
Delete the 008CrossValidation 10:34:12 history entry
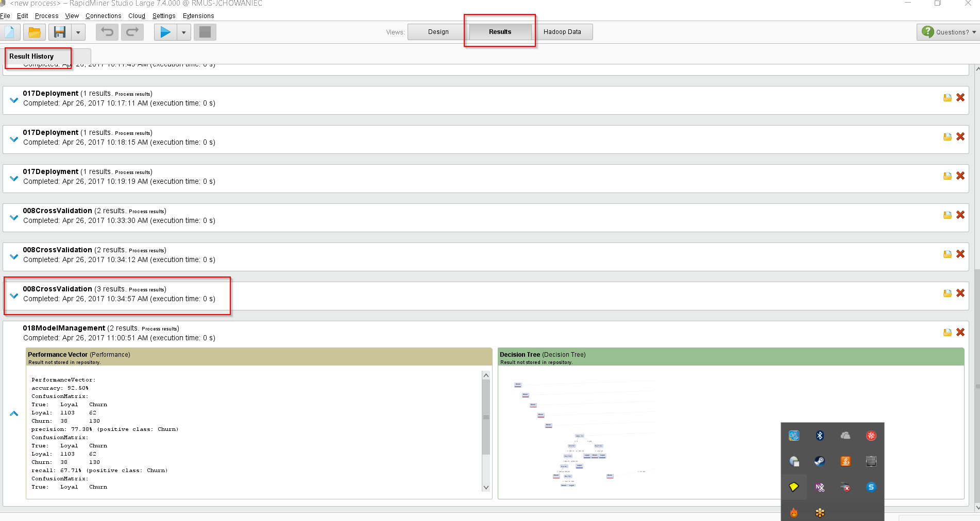click(x=960, y=254)
